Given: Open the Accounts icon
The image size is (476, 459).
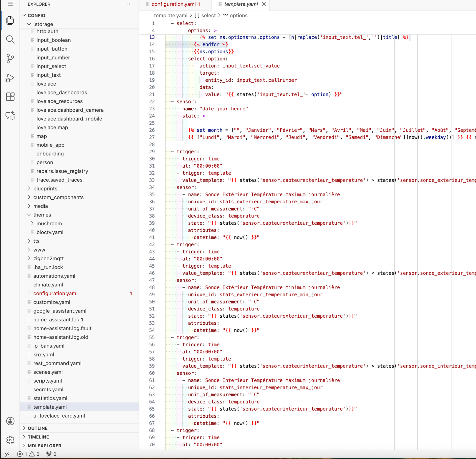Looking at the screenshot, I should coord(10,421).
